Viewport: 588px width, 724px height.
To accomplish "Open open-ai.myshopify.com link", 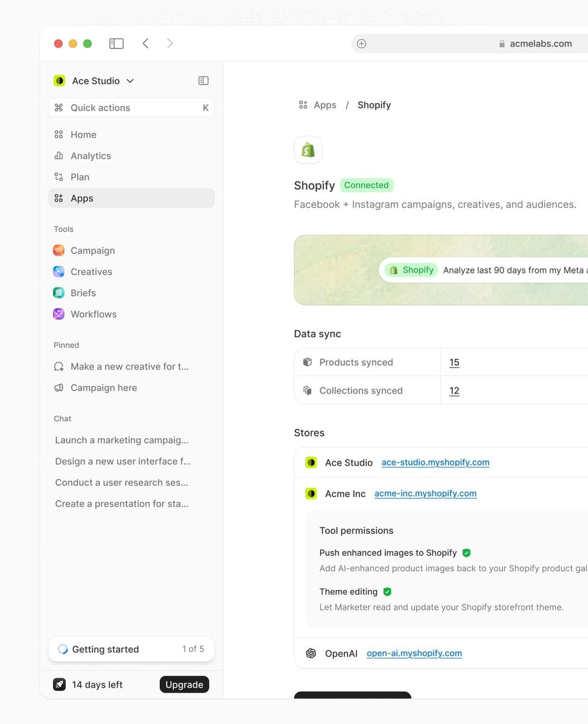I will (414, 653).
